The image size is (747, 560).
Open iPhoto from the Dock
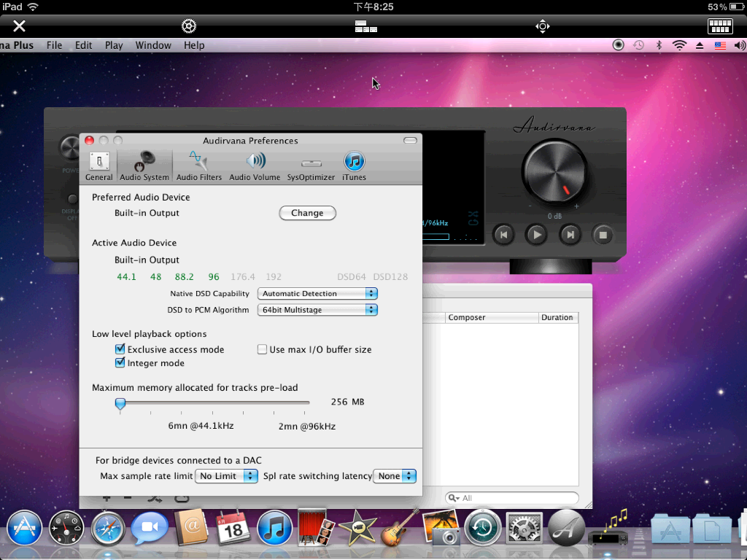point(441,528)
